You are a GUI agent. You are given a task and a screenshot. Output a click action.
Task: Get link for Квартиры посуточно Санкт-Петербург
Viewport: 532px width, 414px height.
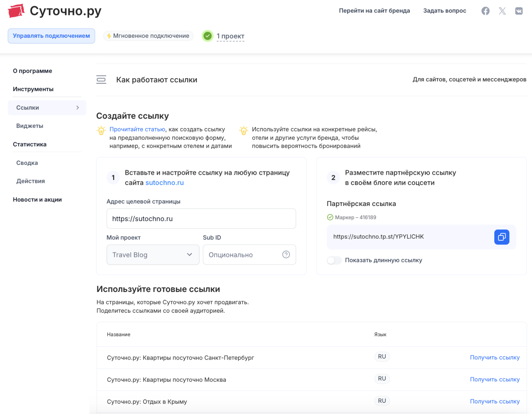tap(495, 357)
